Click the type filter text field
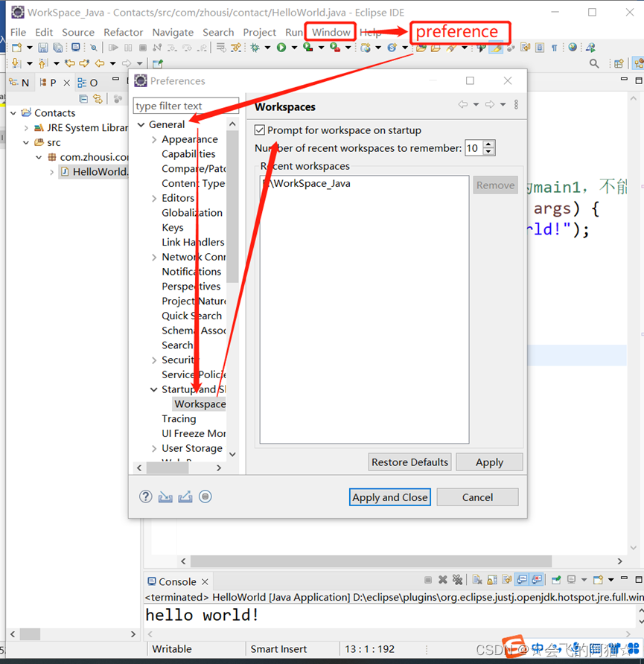 tap(186, 106)
